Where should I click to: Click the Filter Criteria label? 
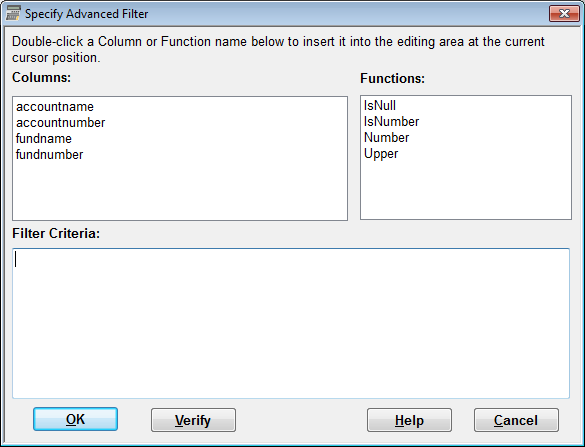[56, 233]
